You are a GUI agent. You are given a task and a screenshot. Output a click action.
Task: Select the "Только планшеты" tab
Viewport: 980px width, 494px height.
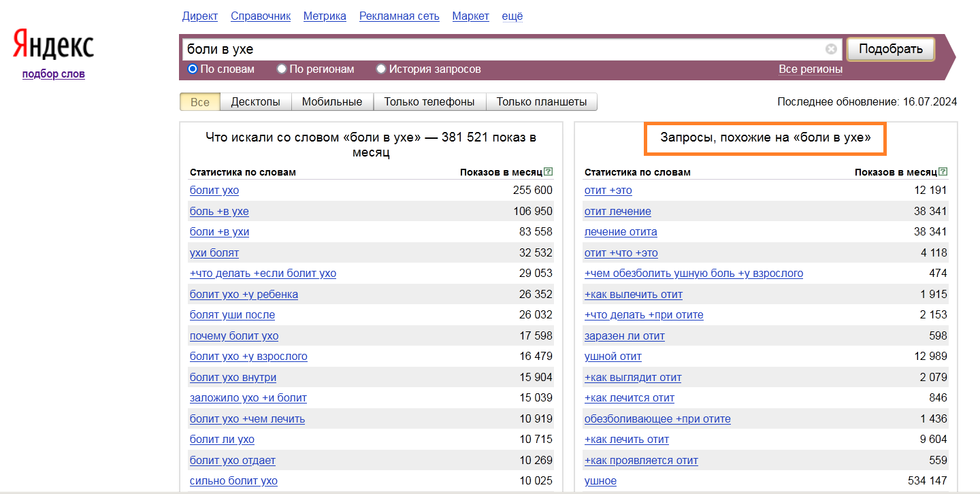[541, 102]
